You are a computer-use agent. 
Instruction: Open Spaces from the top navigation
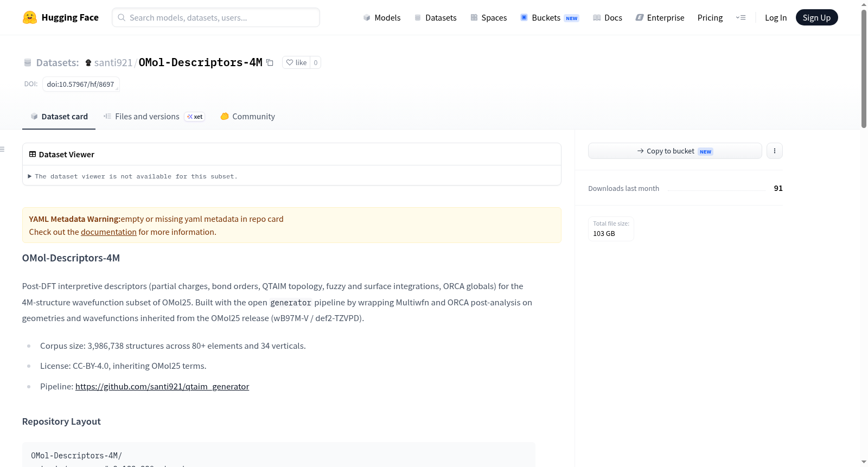[x=488, y=18]
